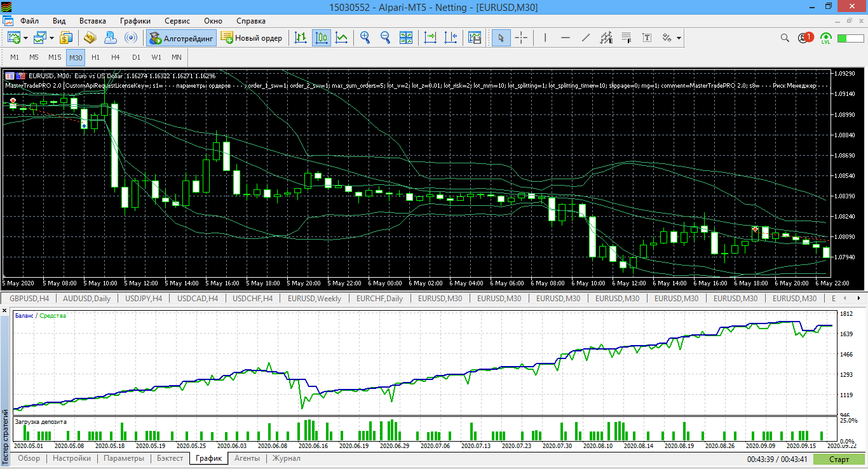Select the H4 timeframe
Image resolution: width=868 pixels, height=469 pixels.
click(x=115, y=57)
